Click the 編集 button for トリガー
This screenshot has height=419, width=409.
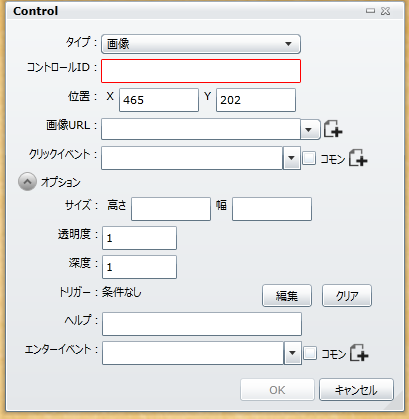(x=287, y=295)
